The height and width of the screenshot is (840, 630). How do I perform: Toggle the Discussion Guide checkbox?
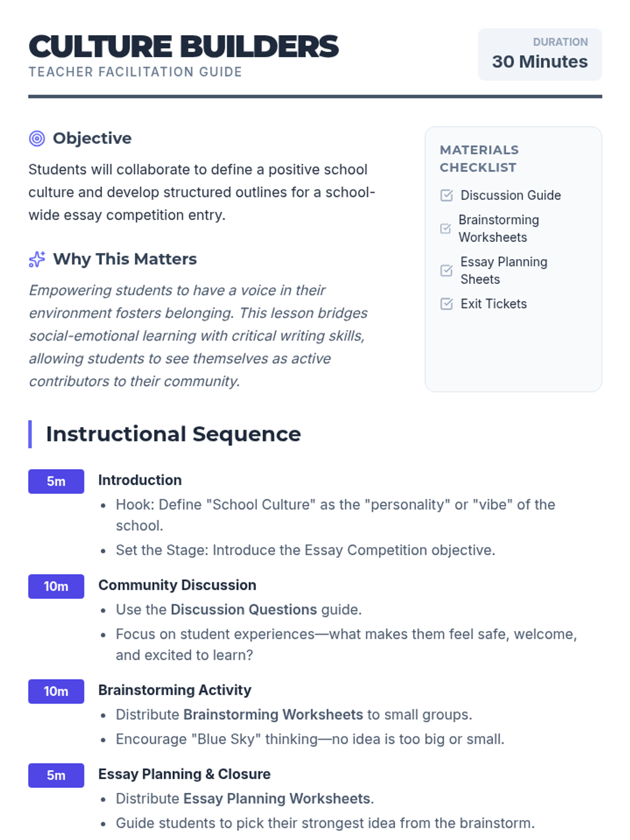(x=446, y=195)
